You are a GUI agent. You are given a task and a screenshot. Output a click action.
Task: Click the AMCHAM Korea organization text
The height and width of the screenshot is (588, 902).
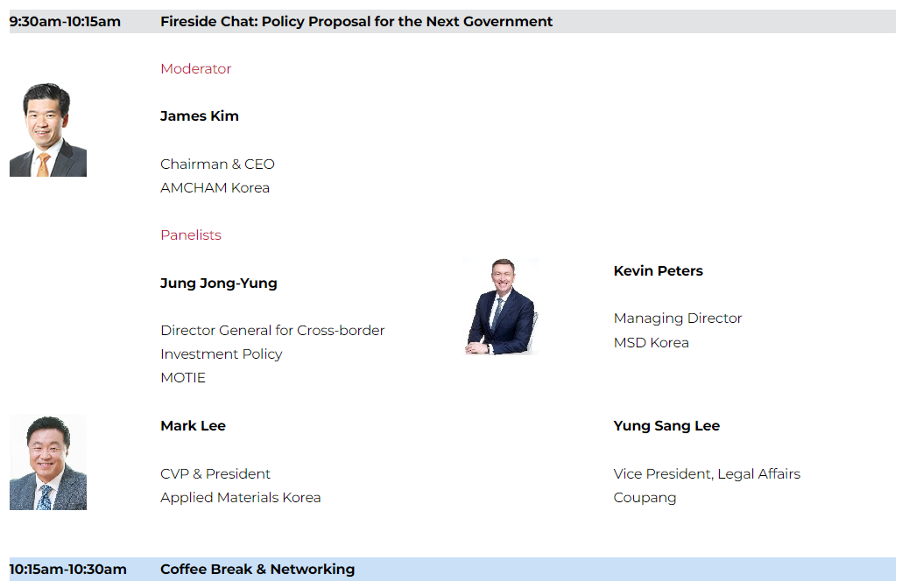(215, 188)
